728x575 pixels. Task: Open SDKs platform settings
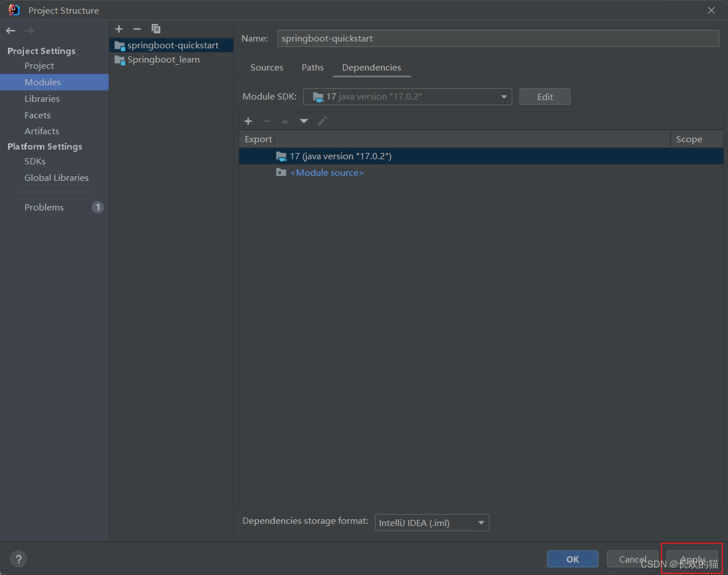(x=35, y=162)
